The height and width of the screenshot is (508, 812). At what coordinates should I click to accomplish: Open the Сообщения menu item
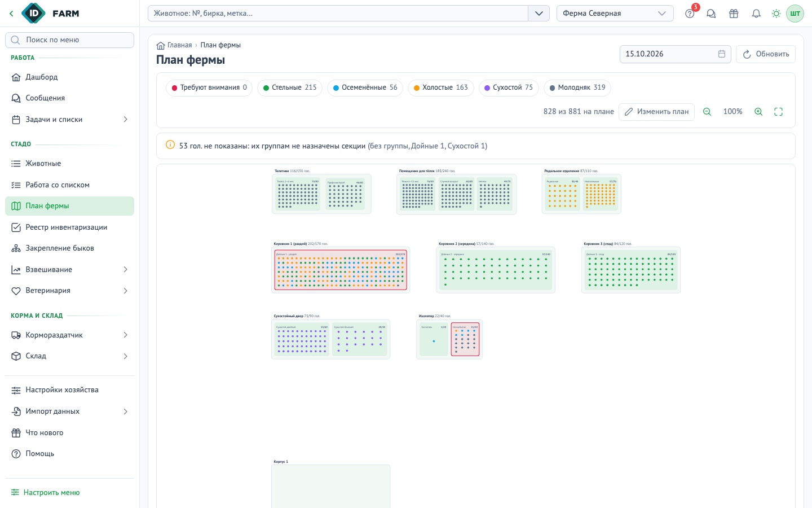click(x=69, y=98)
